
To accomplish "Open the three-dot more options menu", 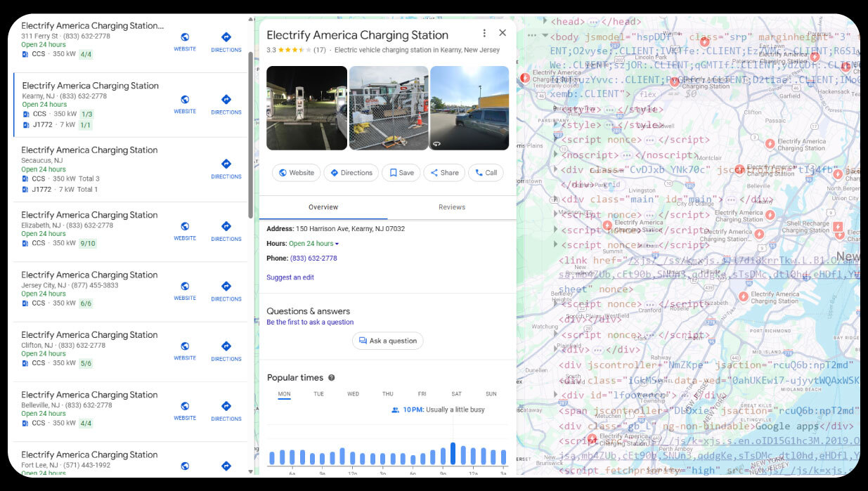I will point(484,33).
